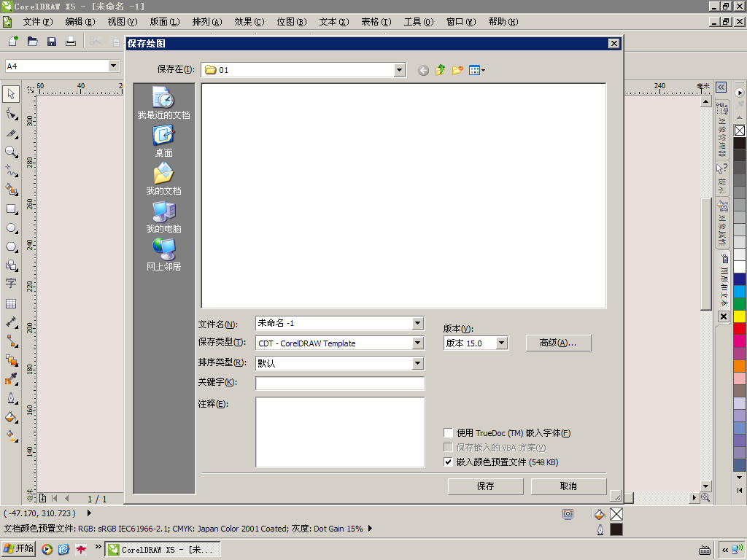Open the view menu dropdown button
Viewport: 747px width, 560px height.
point(477,71)
